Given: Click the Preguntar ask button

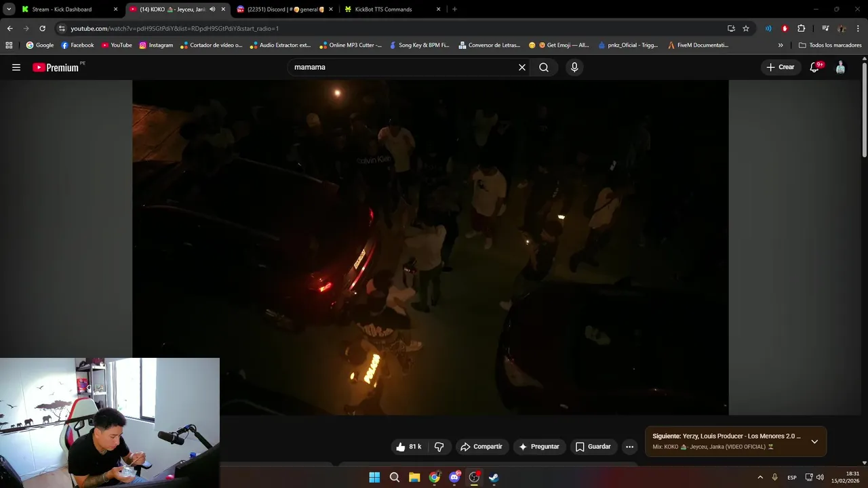Looking at the screenshot, I should click(x=539, y=447).
